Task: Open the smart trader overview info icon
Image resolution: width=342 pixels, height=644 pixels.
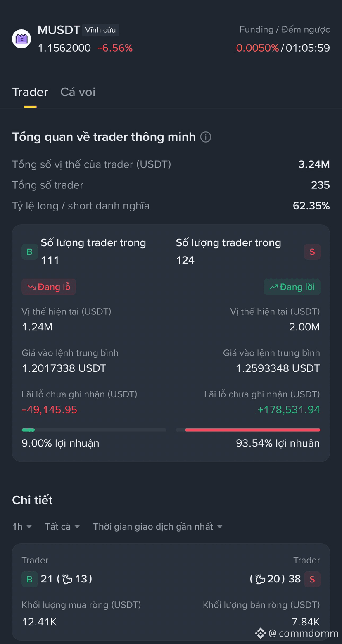Action: 206,137
